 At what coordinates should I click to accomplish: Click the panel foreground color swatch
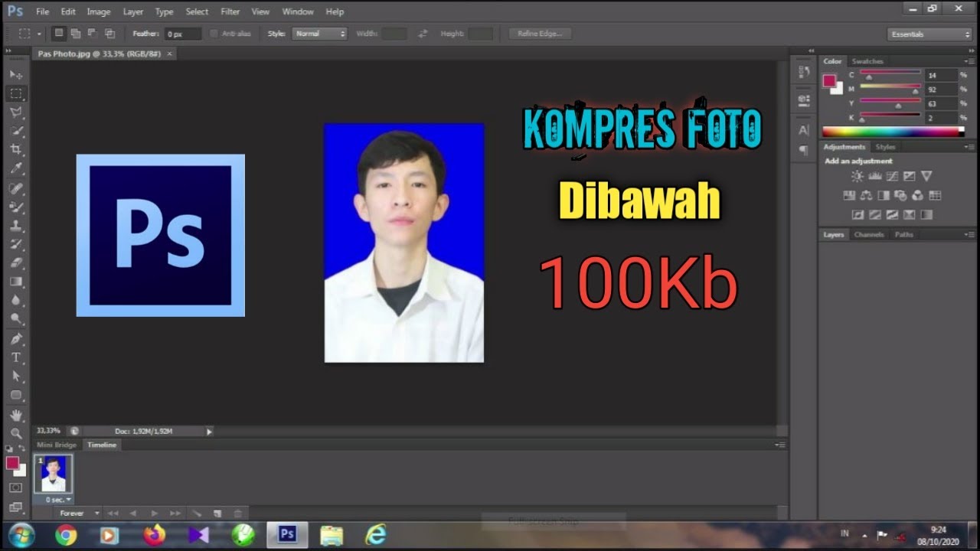829,80
